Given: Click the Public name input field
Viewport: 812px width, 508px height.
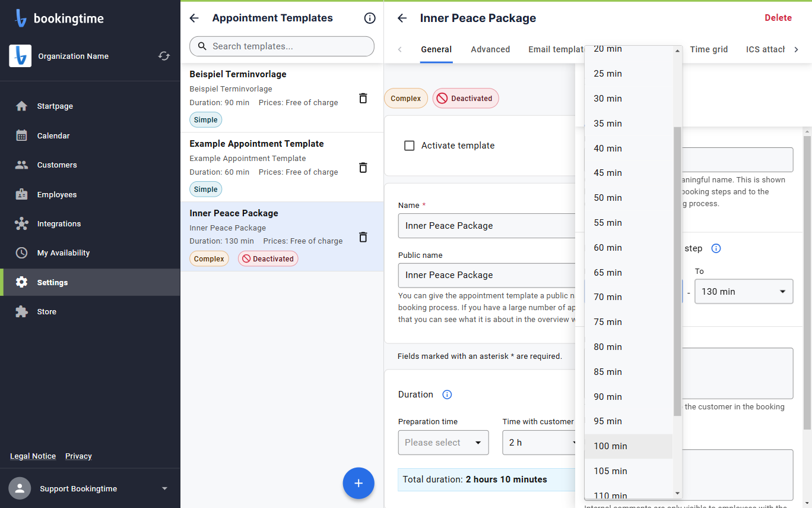Looking at the screenshot, I should coord(487,275).
